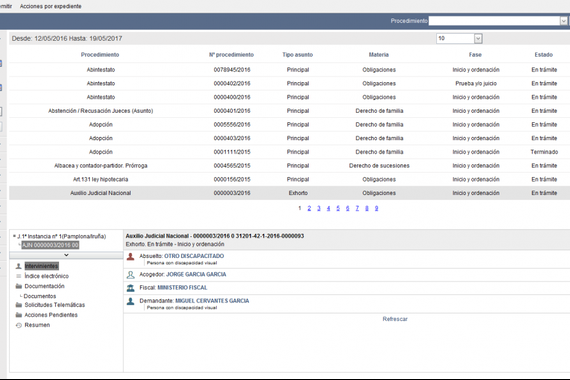Open the Índice electrónico section
The width and height of the screenshot is (570, 380).
click(47, 276)
